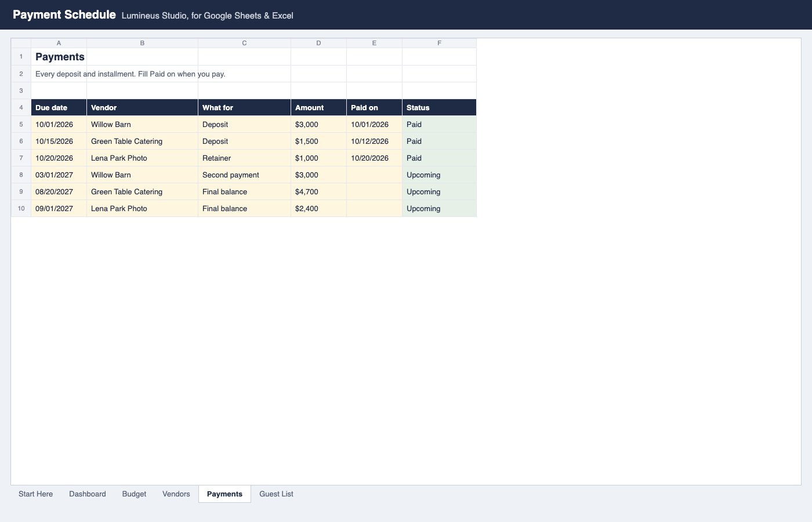The width and height of the screenshot is (812, 522).
Task: Go to the Budget sheet tab
Action: coord(134,494)
